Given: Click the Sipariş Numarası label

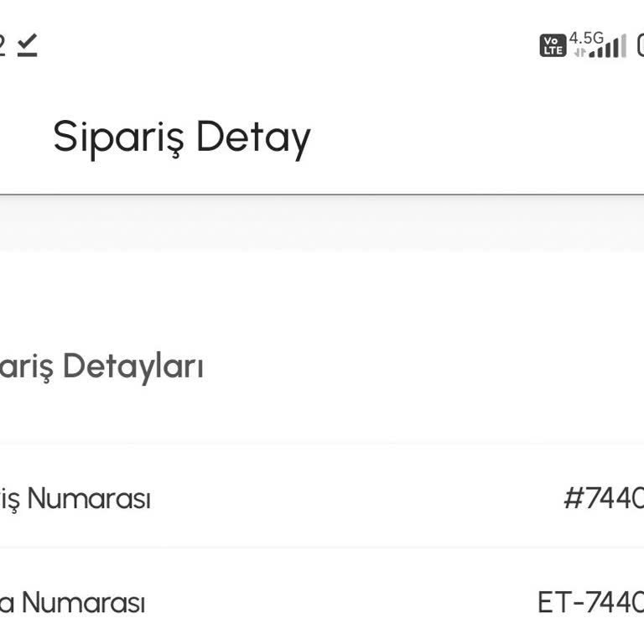Looking at the screenshot, I should 75,499.
